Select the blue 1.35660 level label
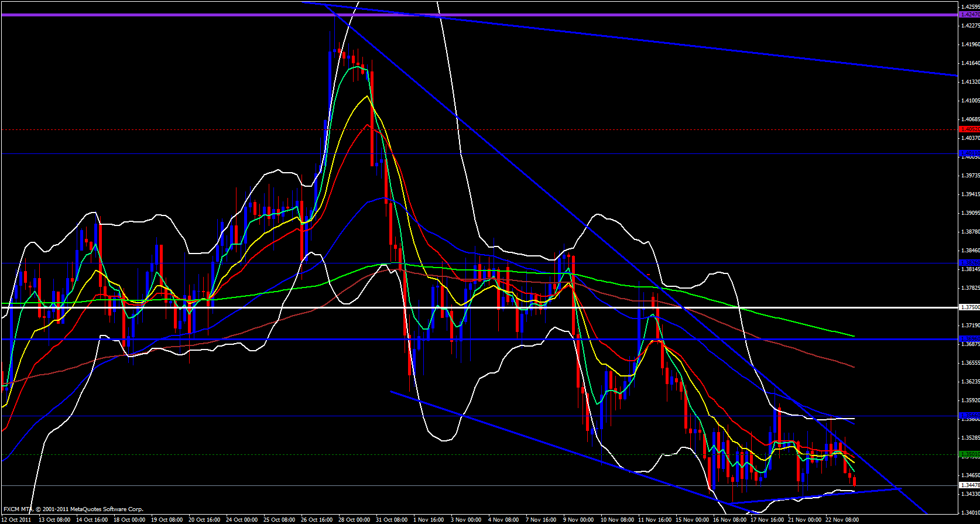The width and height of the screenshot is (980, 524). click(x=969, y=416)
